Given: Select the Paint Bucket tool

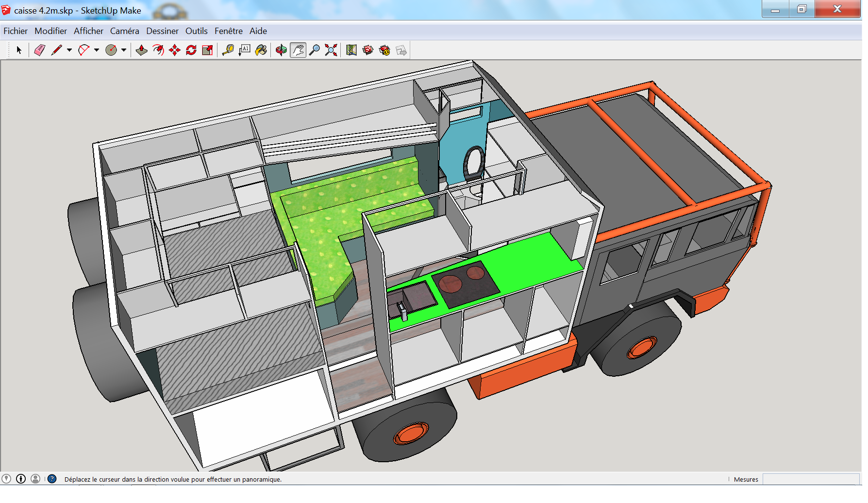Looking at the screenshot, I should tap(261, 50).
